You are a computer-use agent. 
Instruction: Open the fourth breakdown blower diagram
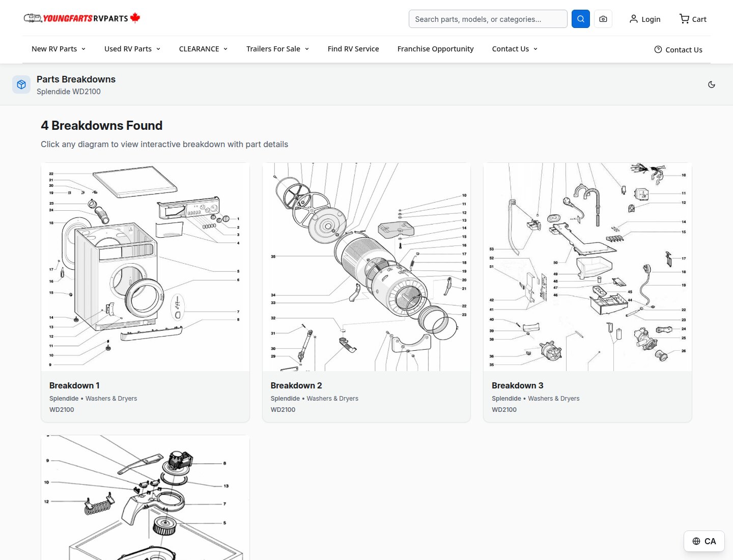145,497
